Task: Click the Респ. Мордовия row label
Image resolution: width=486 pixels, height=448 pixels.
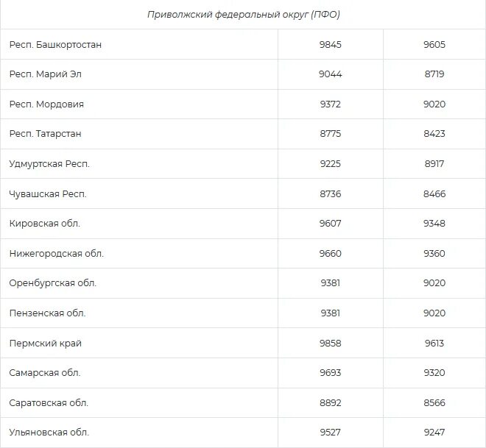Action: 46,104
